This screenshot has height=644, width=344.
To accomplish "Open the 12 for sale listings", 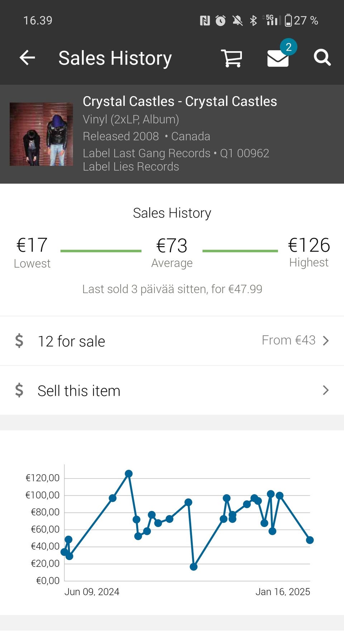I will click(x=72, y=341).
